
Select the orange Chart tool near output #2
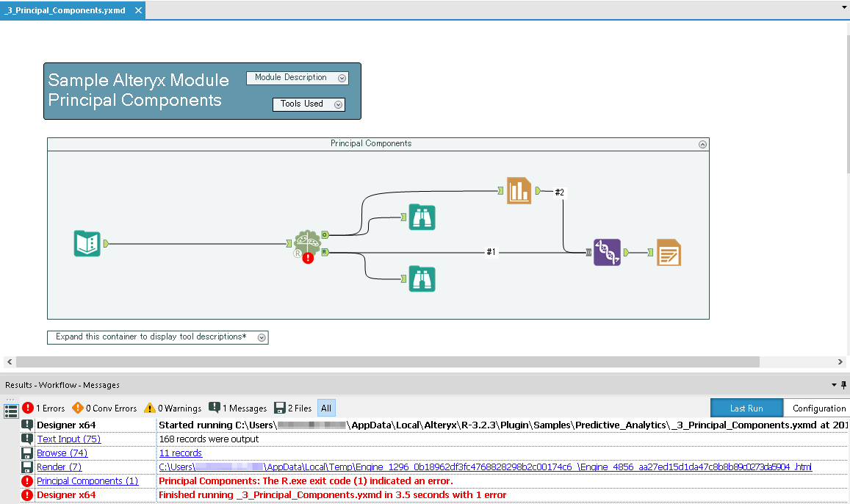(519, 190)
